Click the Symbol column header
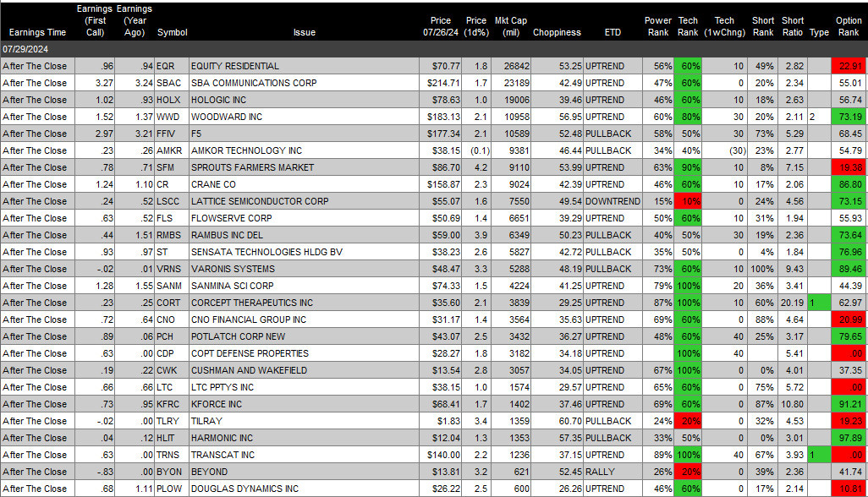The image size is (868, 497). 172,32
